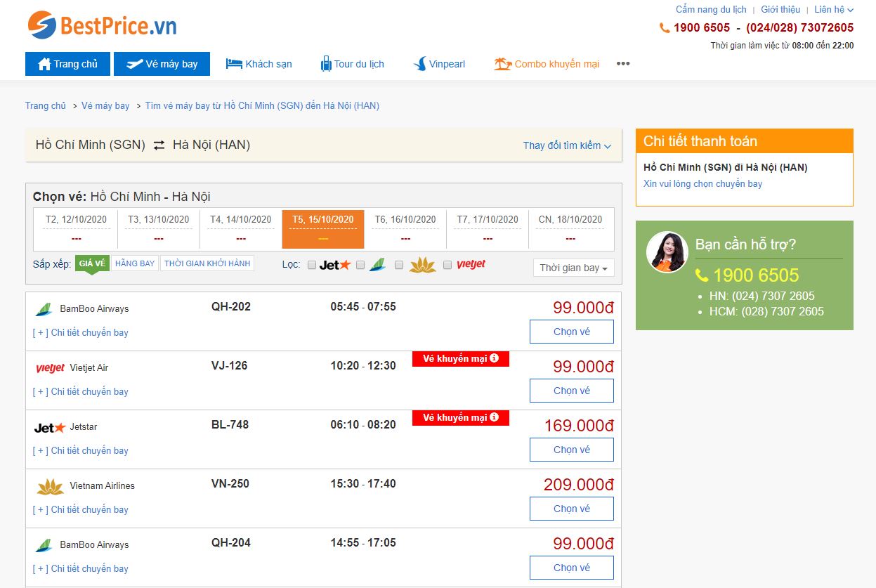This screenshot has width=876, height=588.
Task: Select date tab CN, 18/10/2020
Action: pyautogui.click(x=570, y=228)
